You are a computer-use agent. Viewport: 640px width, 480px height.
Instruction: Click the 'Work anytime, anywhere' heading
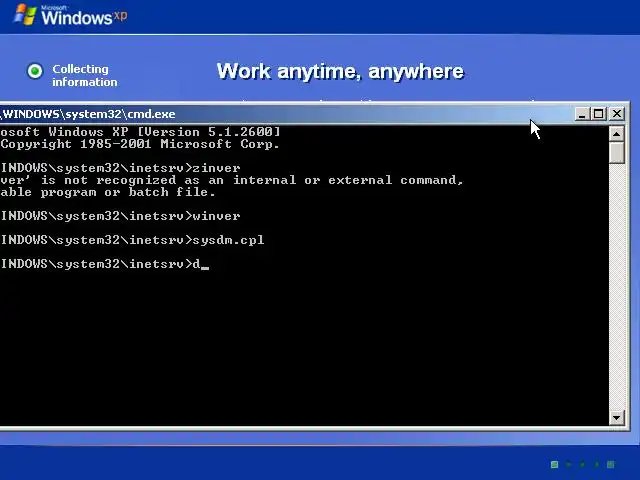(x=340, y=71)
